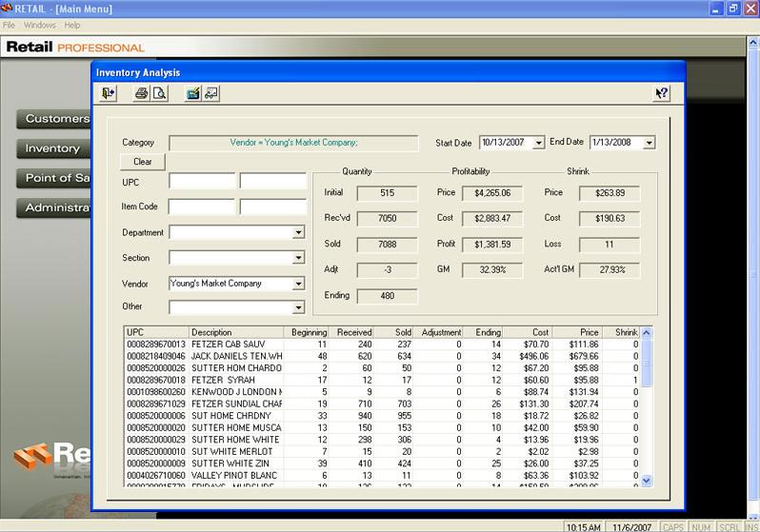Click the Description column header
760x532 pixels.
click(x=236, y=332)
